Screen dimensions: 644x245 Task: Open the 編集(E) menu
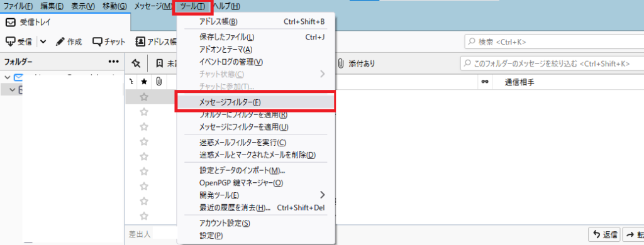(52, 6)
